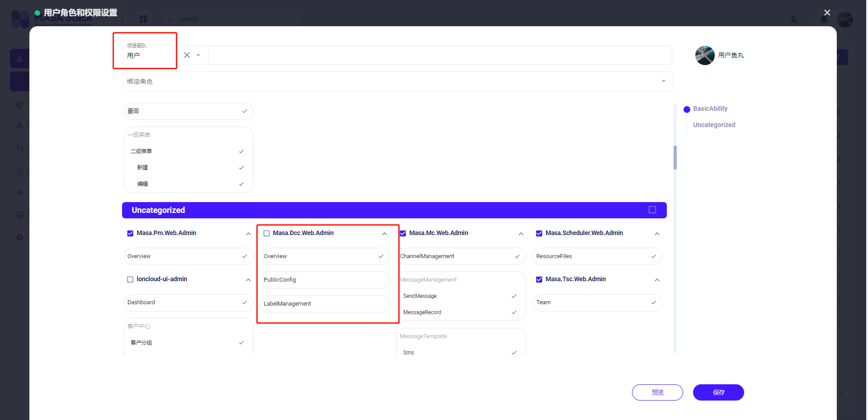Click the translate icon in the top bar
Screen dimensions: 868x420
794,20
